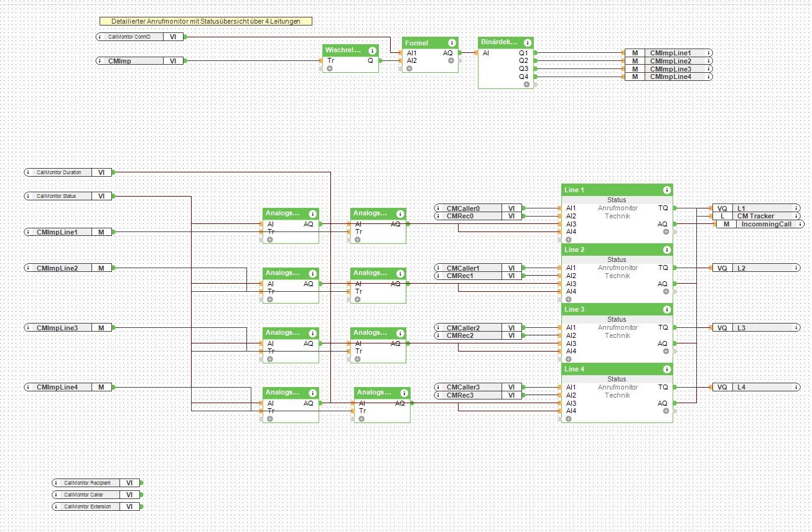This screenshot has width=812, height=532.
Task: Open the Line 1 status block info icon
Action: click(x=666, y=190)
